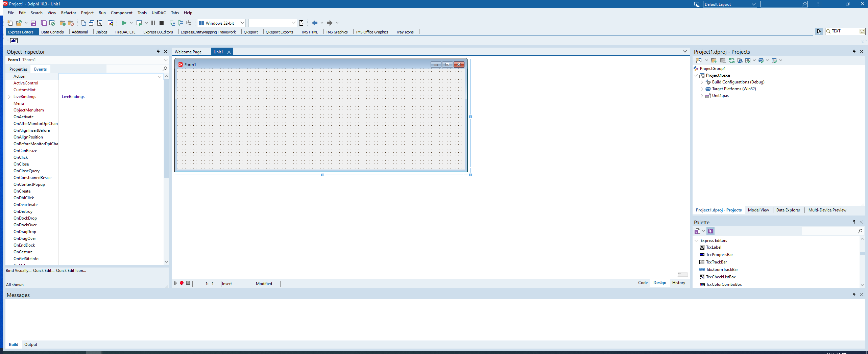Image resolution: width=868 pixels, height=354 pixels.
Task: Click the green Run play button
Action: pyautogui.click(x=124, y=23)
